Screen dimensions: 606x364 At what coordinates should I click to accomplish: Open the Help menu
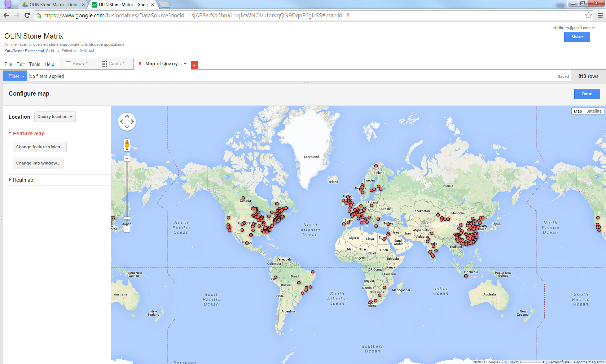tap(49, 64)
